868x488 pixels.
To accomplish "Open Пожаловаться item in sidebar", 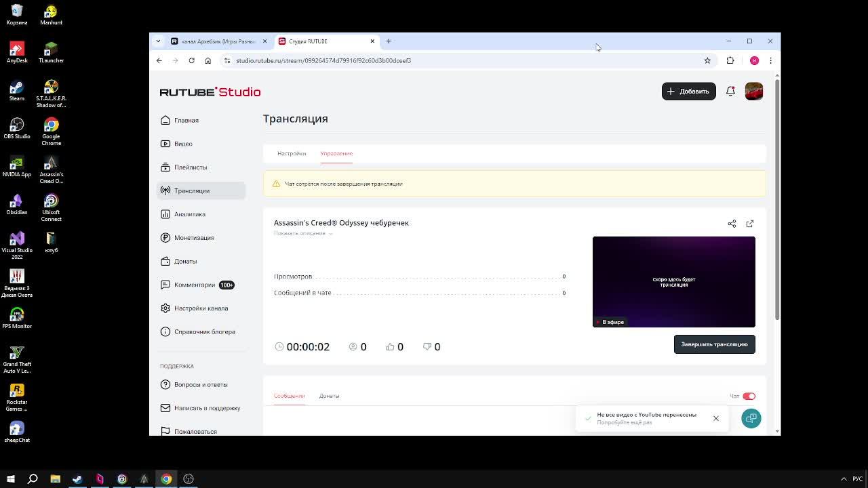I will [x=189, y=431].
